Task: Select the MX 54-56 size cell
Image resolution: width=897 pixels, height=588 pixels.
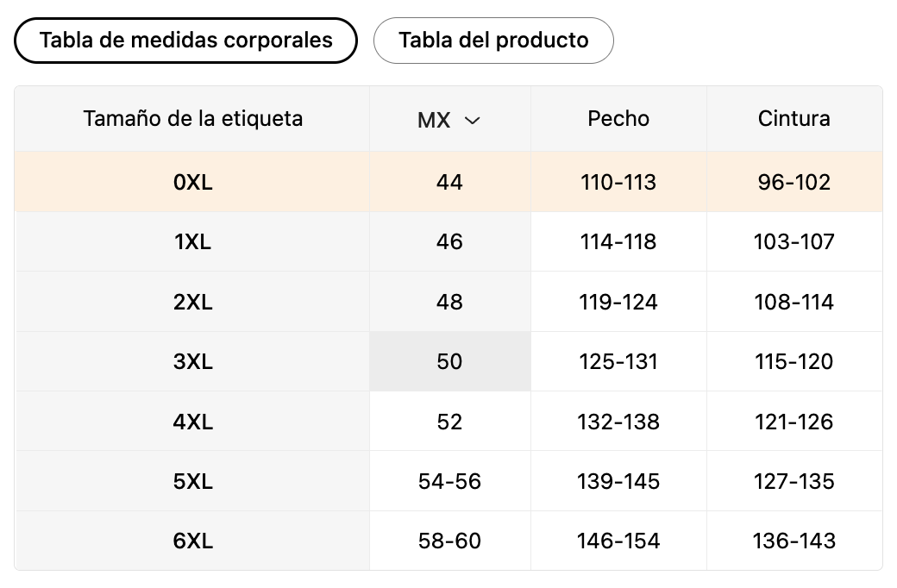Action: pyautogui.click(x=450, y=482)
